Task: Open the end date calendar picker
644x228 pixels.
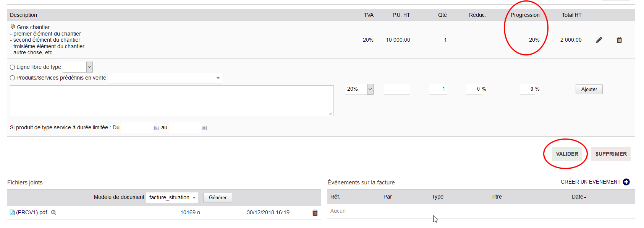Action: click(204, 128)
